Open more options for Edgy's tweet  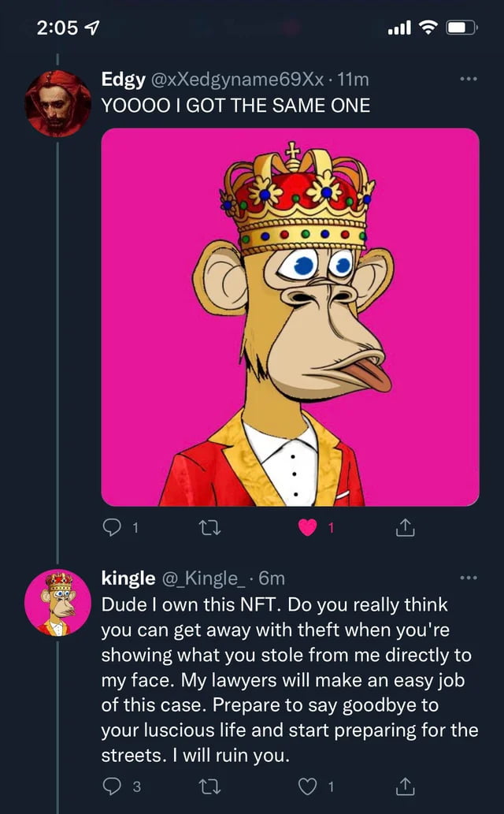tap(468, 80)
